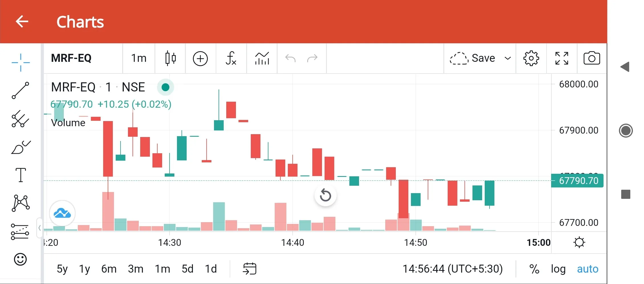Select the Text annotation tool
Screen dimensions: 644x284
21,175
